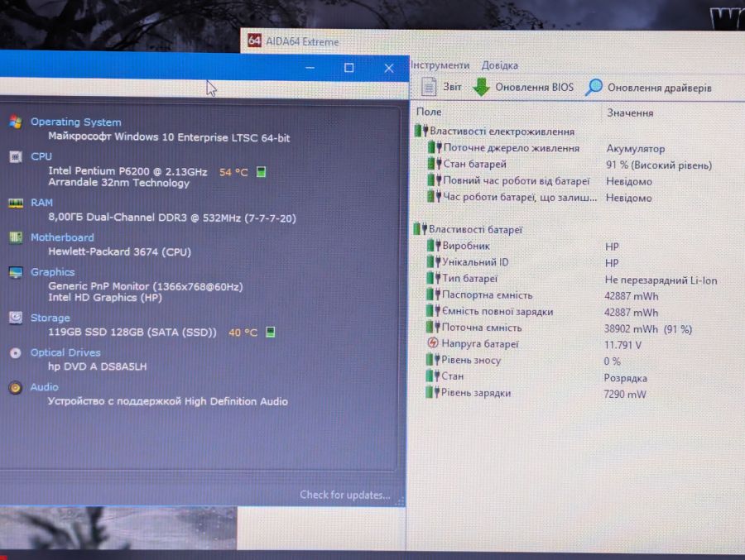The width and height of the screenshot is (745, 560).
Task: Click the CPU temperature green indicator
Action: point(261,171)
